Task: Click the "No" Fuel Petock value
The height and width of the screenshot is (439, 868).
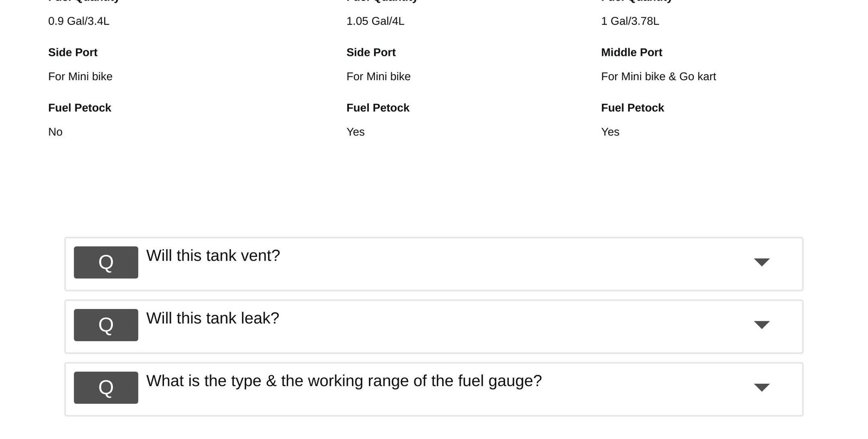Action: point(55,132)
